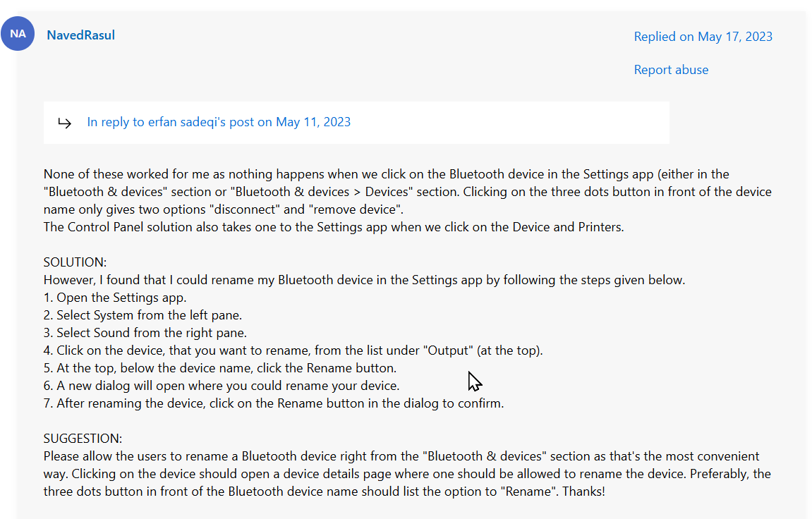Click step 3 Select Sound line

[x=145, y=333]
